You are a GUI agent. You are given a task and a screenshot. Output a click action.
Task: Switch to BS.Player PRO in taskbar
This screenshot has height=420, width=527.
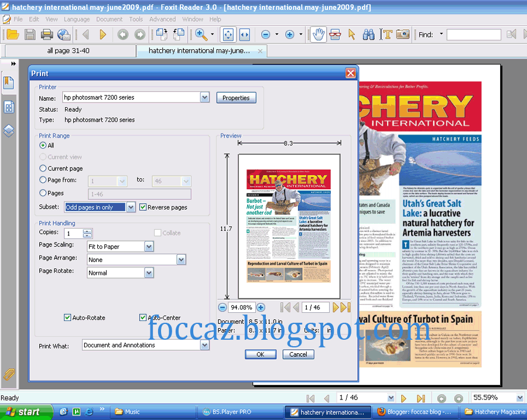(240, 412)
